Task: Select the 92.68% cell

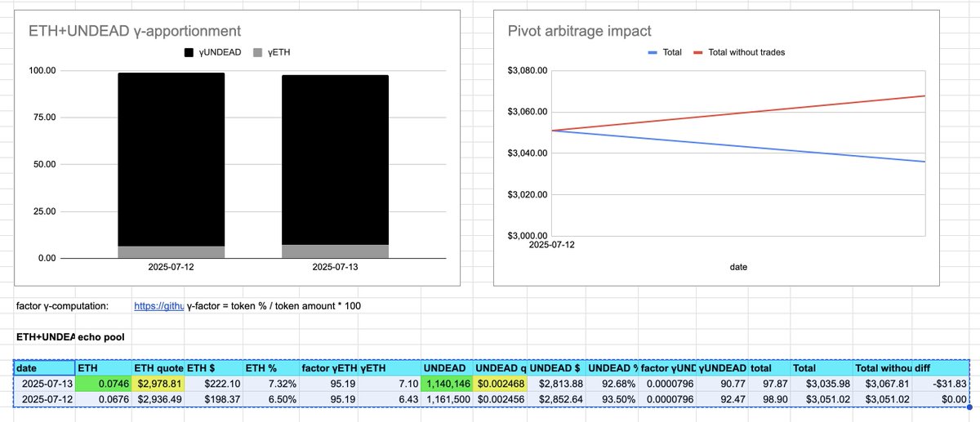Action: coord(614,384)
